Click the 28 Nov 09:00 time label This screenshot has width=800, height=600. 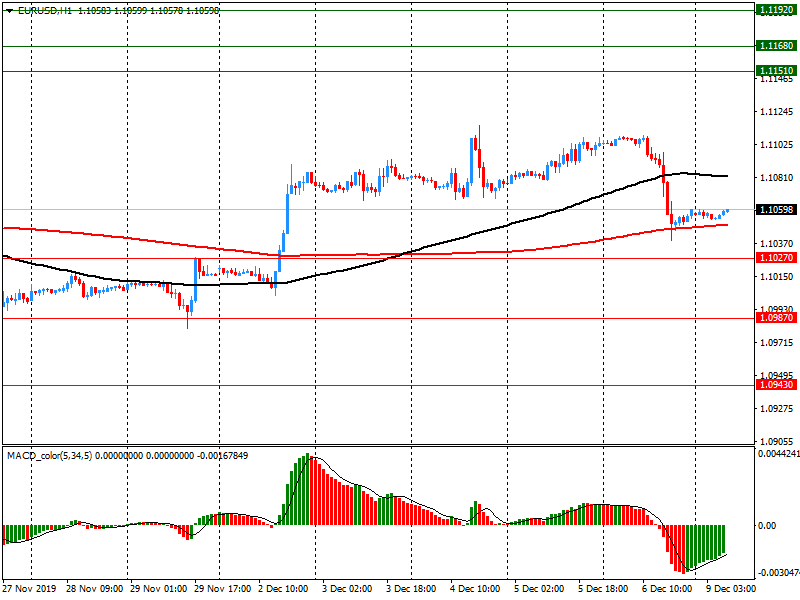click(94, 589)
